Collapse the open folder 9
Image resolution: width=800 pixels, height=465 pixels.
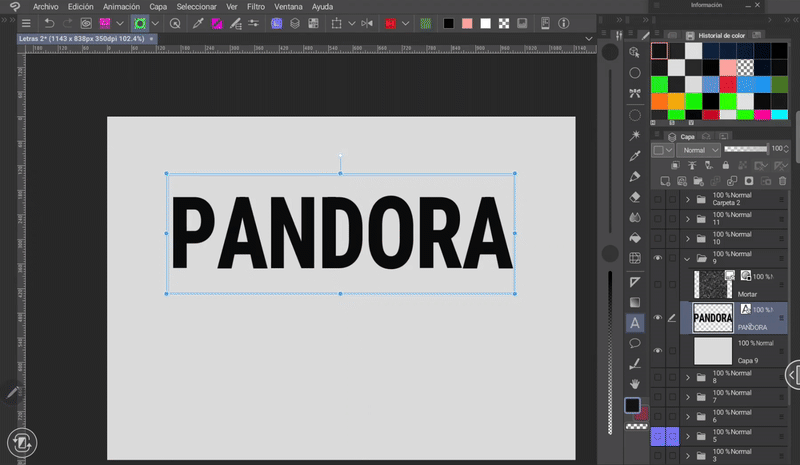tap(688, 258)
